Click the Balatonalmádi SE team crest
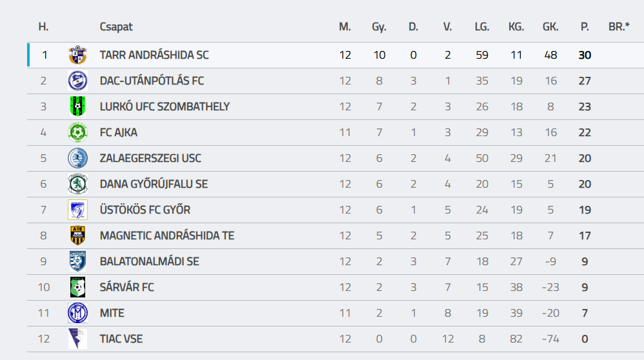This screenshot has height=360, width=644. click(77, 261)
